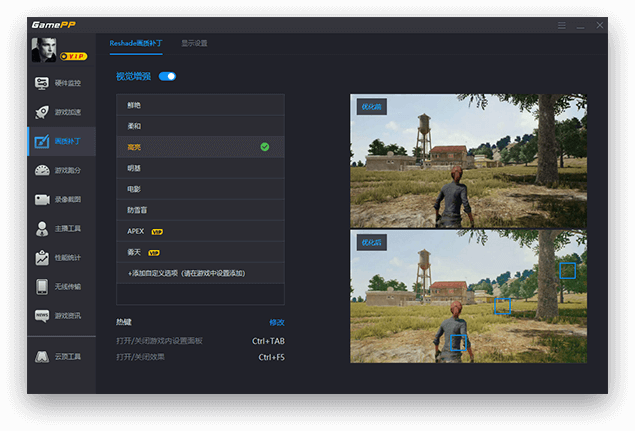Switch to the Reshade画质补丁 tab

136,43
